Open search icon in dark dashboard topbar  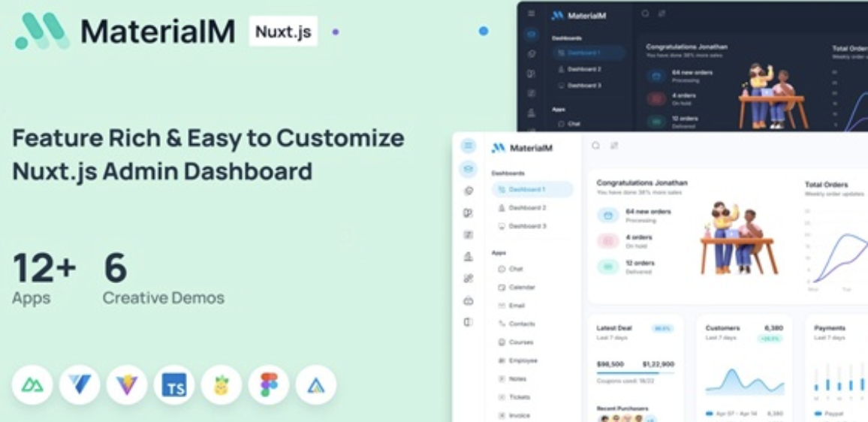646,14
